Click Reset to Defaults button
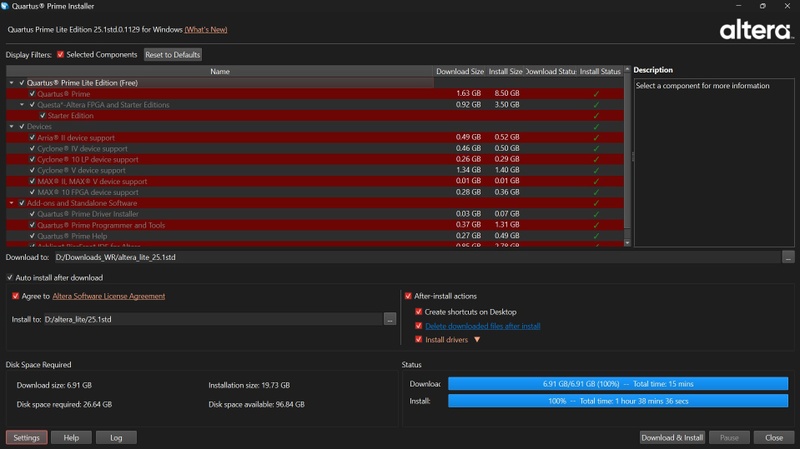 (172, 55)
